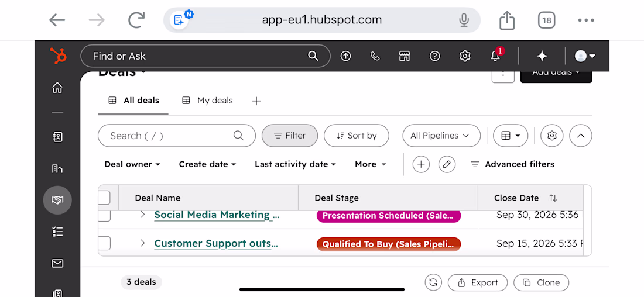Click the Export button
Screen dimensions: 644x297
(478, 282)
